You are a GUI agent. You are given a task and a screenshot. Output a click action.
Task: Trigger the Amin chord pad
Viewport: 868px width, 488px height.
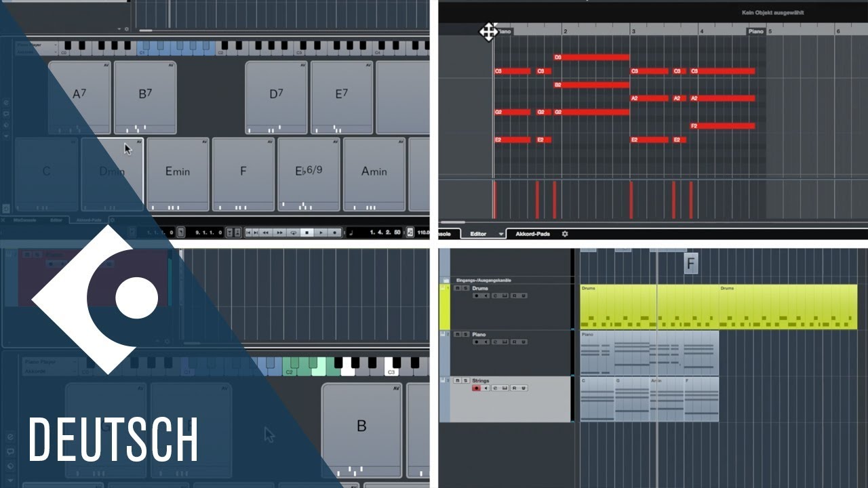pyautogui.click(x=374, y=174)
